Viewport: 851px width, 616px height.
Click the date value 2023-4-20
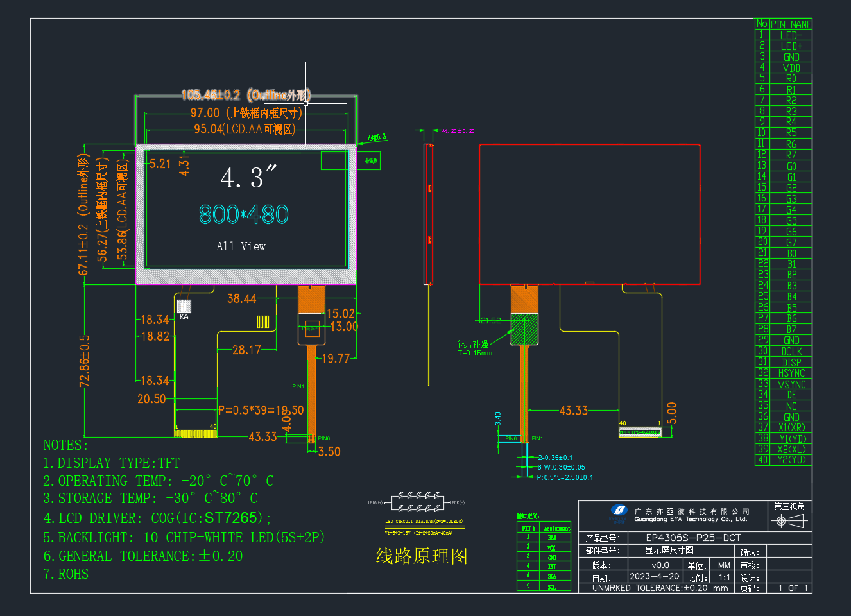click(654, 576)
